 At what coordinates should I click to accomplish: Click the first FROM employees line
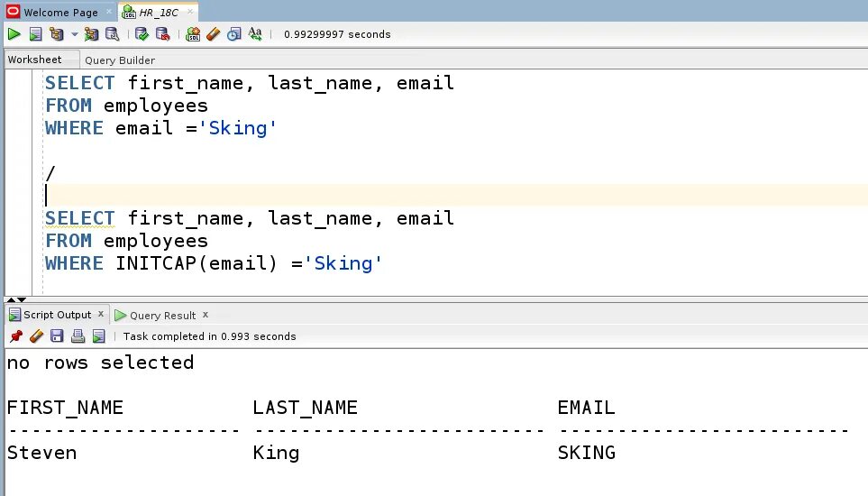(126, 106)
